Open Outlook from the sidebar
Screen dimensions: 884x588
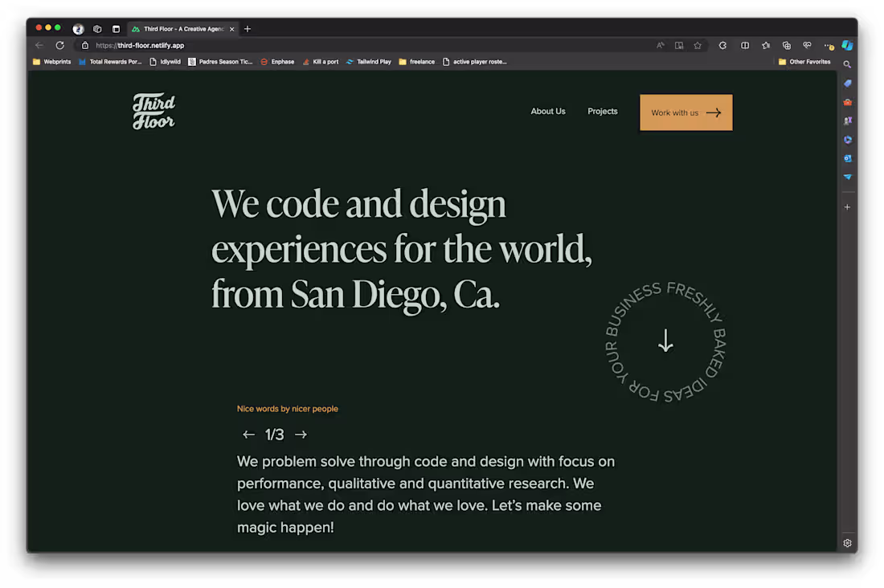pyautogui.click(x=848, y=158)
